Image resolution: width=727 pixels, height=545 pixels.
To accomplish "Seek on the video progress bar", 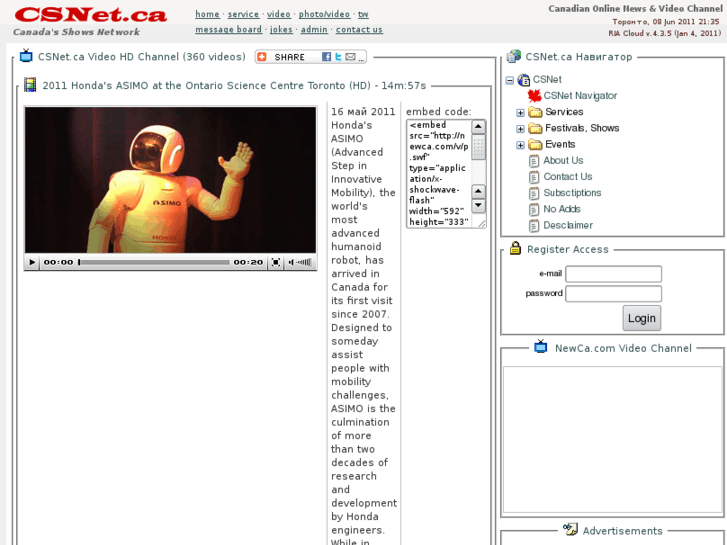I will (154, 263).
